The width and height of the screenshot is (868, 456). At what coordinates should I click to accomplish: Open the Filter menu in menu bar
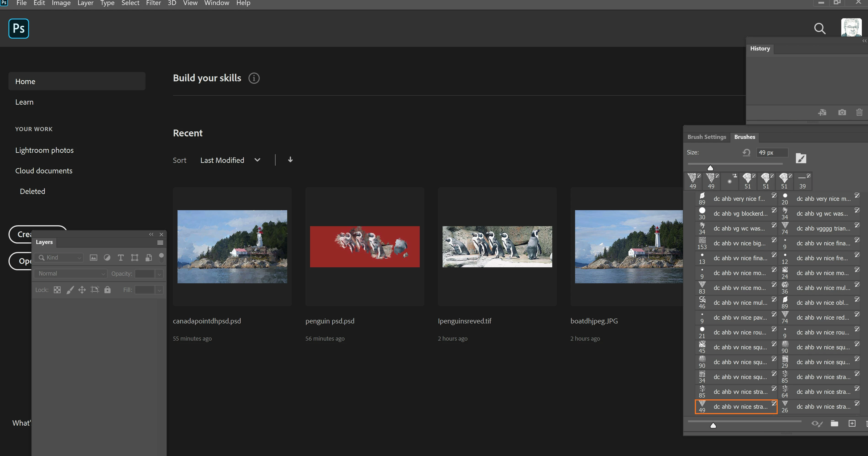(153, 3)
